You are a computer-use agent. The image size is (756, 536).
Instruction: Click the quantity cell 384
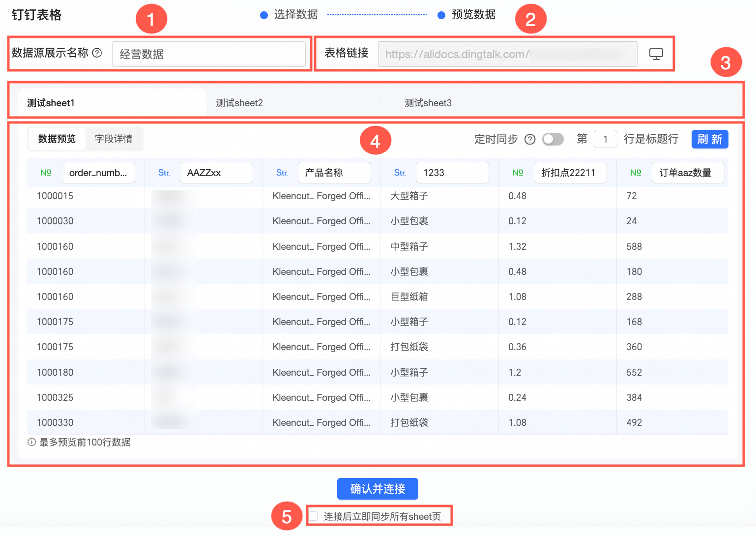pyautogui.click(x=634, y=397)
